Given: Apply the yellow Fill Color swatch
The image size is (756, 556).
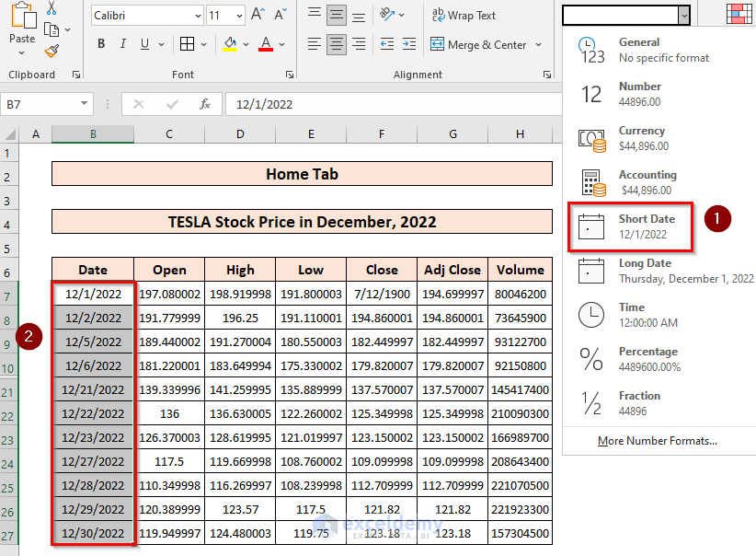Looking at the screenshot, I should pos(230,44).
